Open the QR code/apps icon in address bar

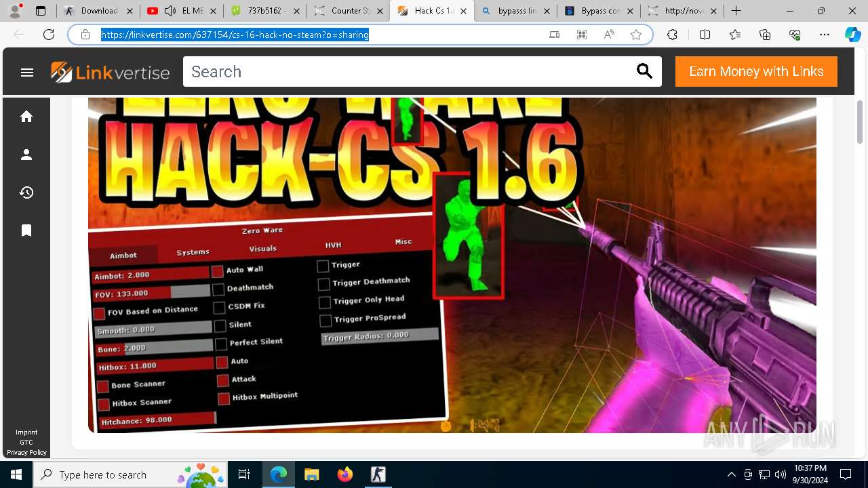582,35
